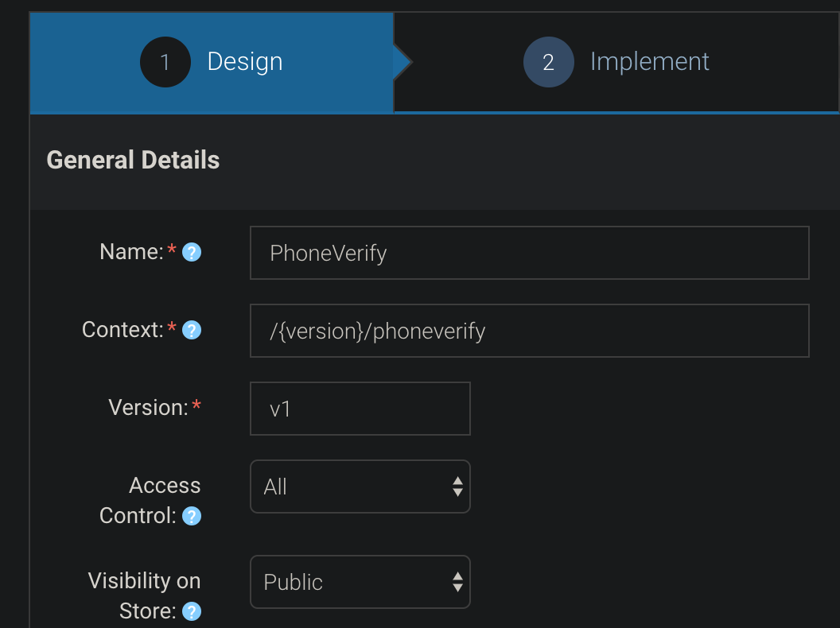Open the Access Control dropdown
Image resolution: width=840 pixels, height=628 pixels.
(360, 487)
